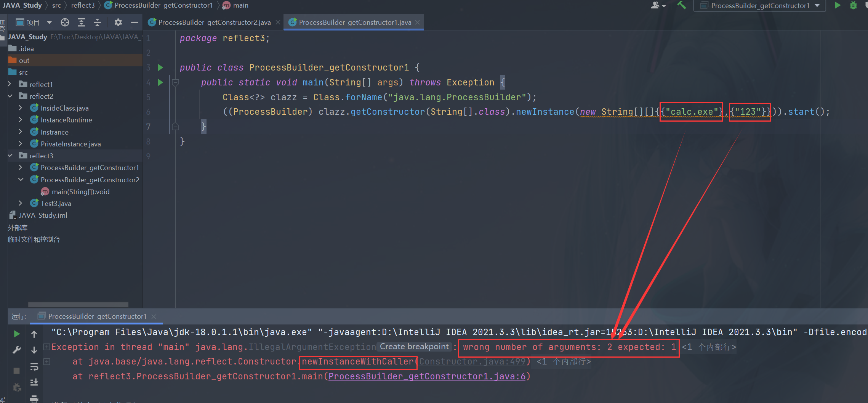Open IllegalArgumentException link in console

(312, 347)
